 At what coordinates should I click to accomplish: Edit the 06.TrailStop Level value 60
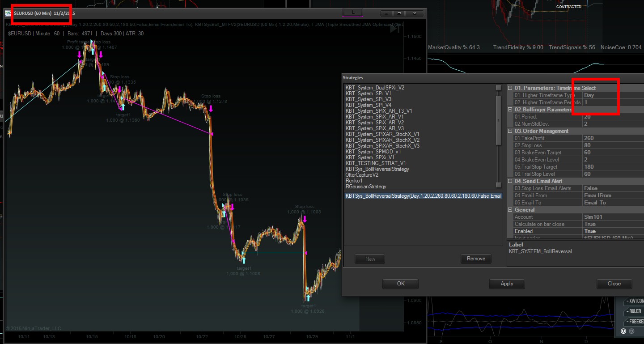pos(613,174)
